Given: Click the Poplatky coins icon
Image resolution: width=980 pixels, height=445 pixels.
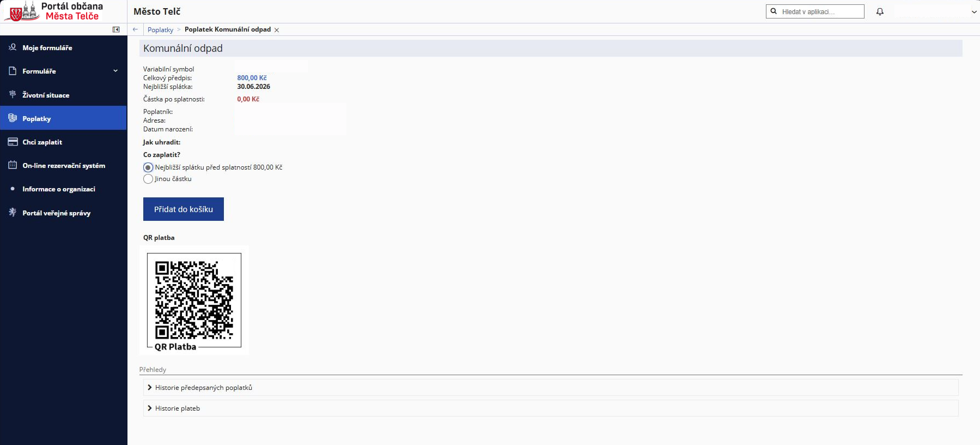Looking at the screenshot, I should 13,118.
